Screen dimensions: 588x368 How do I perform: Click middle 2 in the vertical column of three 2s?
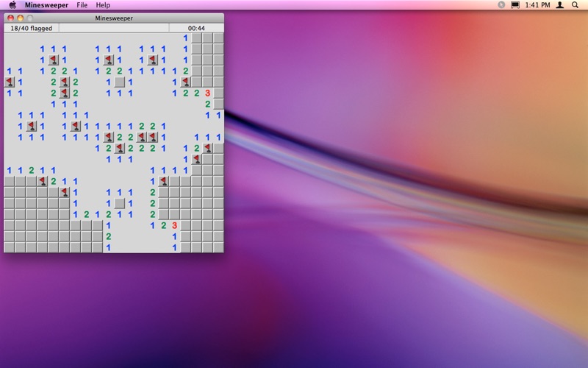[152, 203]
